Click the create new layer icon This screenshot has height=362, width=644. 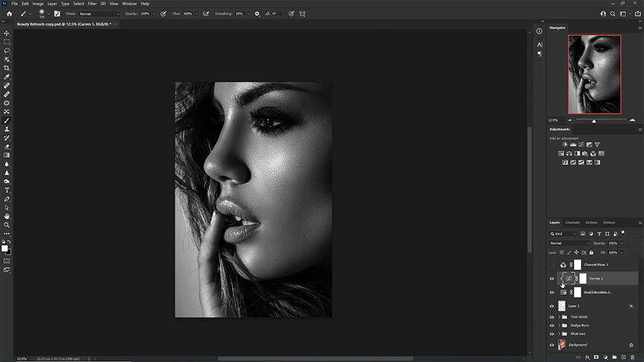pyautogui.click(x=623, y=357)
